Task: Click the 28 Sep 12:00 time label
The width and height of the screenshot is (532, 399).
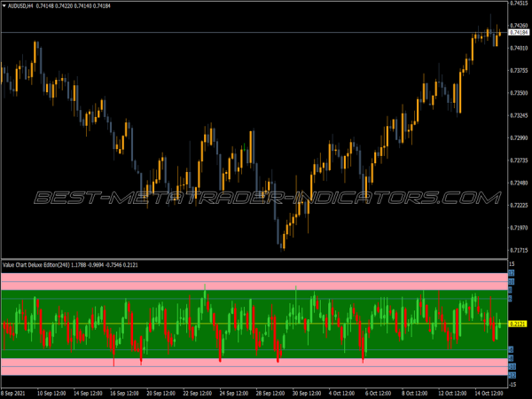Action: 270,394
